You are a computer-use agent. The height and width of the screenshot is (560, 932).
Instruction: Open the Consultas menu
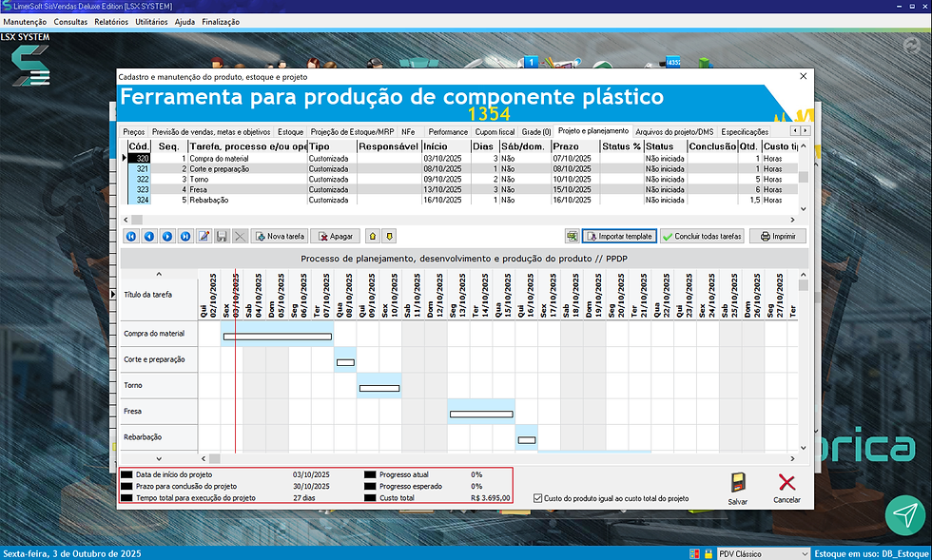point(70,22)
